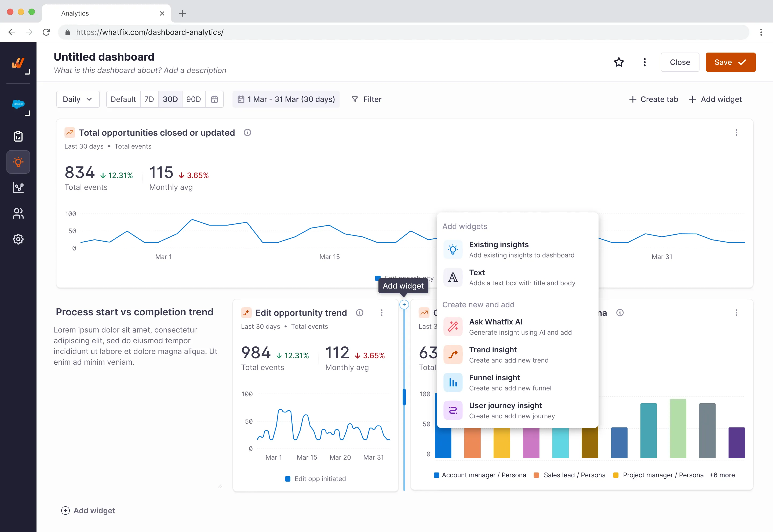Open dashboard more options kebab menu

(644, 62)
